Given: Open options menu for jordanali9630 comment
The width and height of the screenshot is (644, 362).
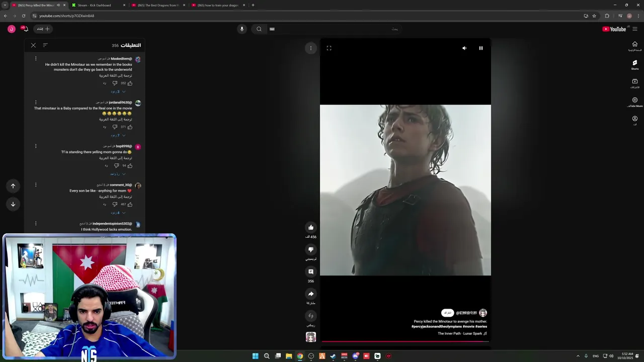Looking at the screenshot, I should pos(36,103).
